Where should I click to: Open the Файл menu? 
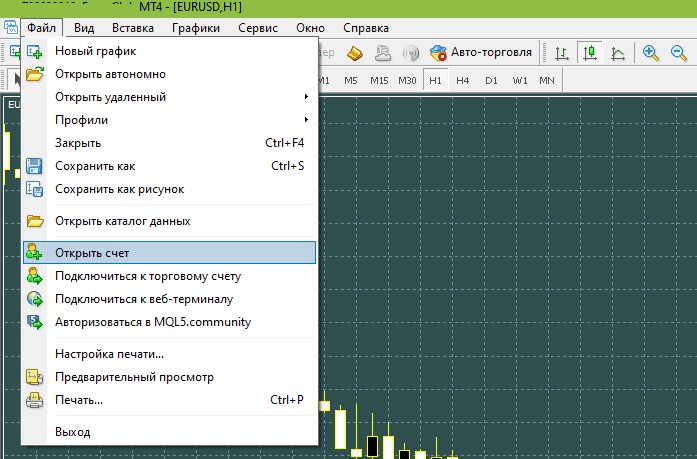click(41, 28)
